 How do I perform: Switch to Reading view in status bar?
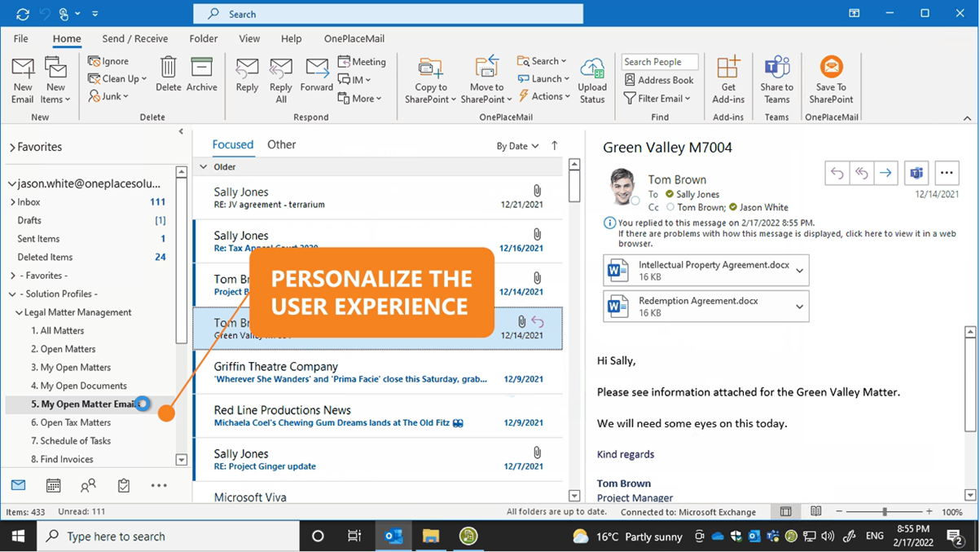pos(816,512)
